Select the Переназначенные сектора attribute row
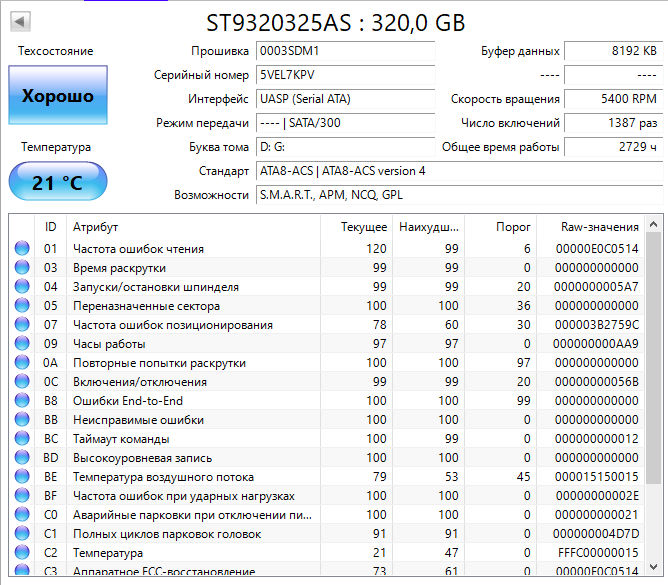 [200, 306]
